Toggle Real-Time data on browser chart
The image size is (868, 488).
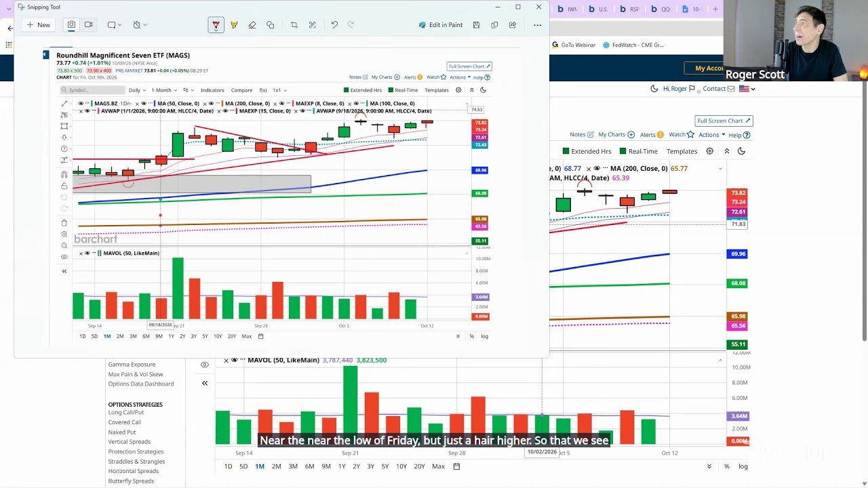pyautogui.click(x=637, y=151)
